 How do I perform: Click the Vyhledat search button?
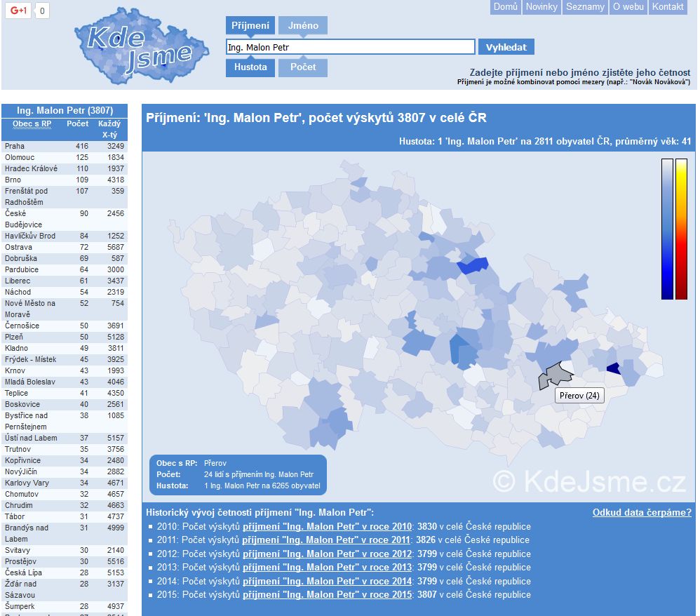(x=506, y=47)
